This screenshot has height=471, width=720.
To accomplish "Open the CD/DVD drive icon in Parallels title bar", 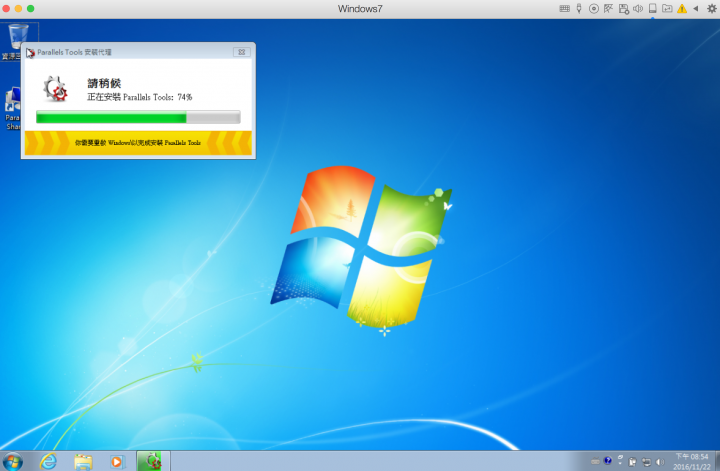I will [x=594, y=9].
